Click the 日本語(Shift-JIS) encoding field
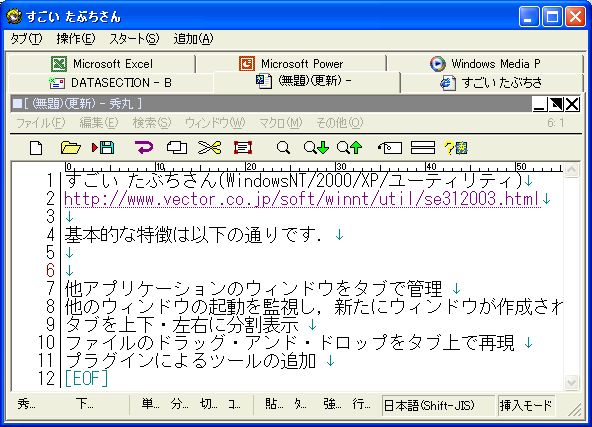 (438, 405)
